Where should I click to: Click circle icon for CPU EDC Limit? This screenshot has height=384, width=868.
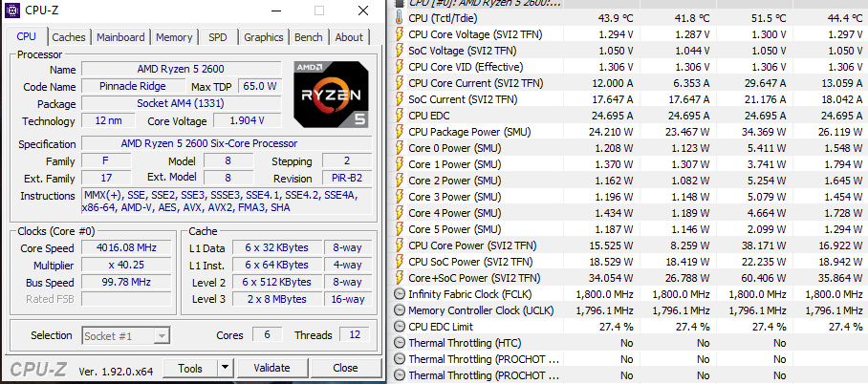[400, 327]
